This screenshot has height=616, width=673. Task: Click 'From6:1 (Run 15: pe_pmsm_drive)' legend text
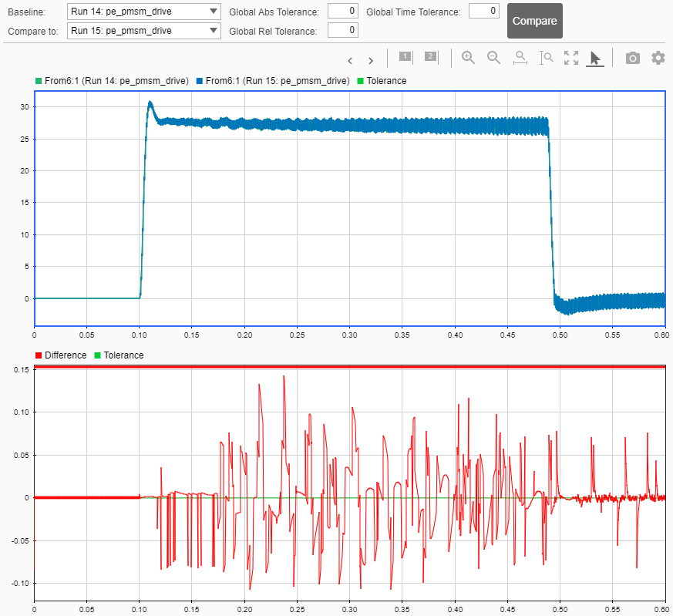pos(278,81)
